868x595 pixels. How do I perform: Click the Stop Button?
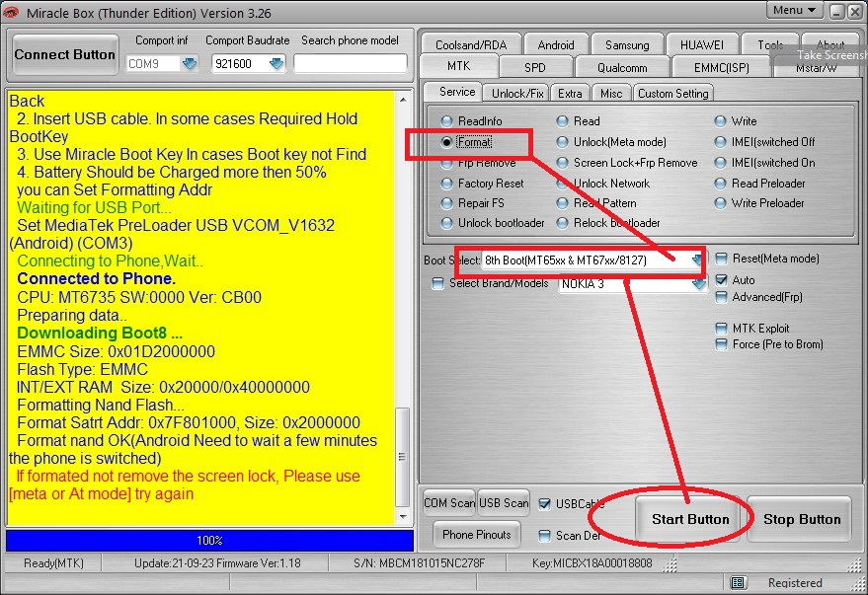pyautogui.click(x=801, y=519)
